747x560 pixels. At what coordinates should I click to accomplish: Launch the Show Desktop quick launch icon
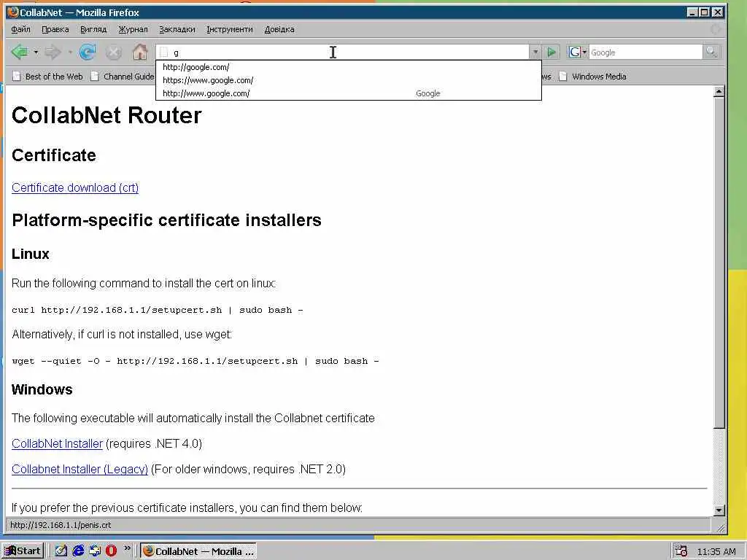click(61, 551)
